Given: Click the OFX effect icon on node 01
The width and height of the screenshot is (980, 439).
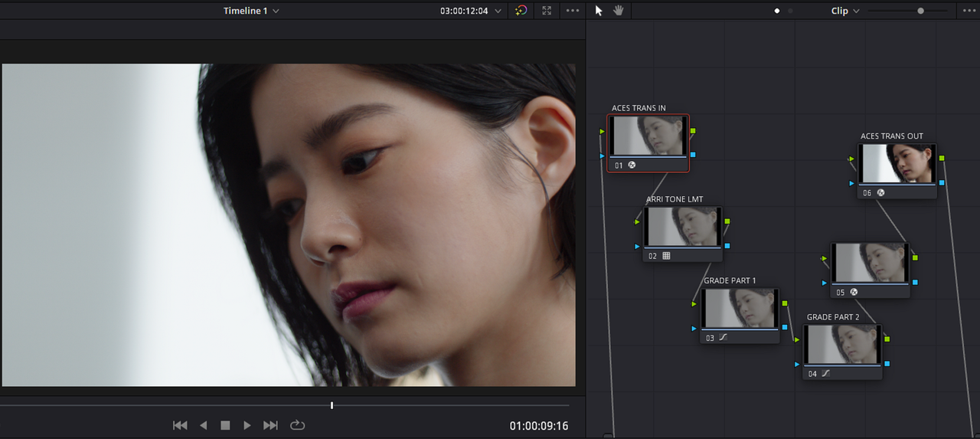Looking at the screenshot, I should point(632,165).
